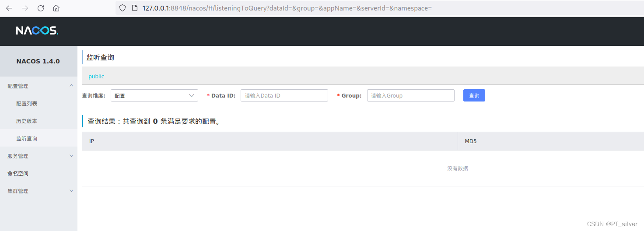Image resolution: width=644 pixels, height=231 pixels.
Task: Click the shield tracking protection icon
Action: pyautogui.click(x=122, y=8)
